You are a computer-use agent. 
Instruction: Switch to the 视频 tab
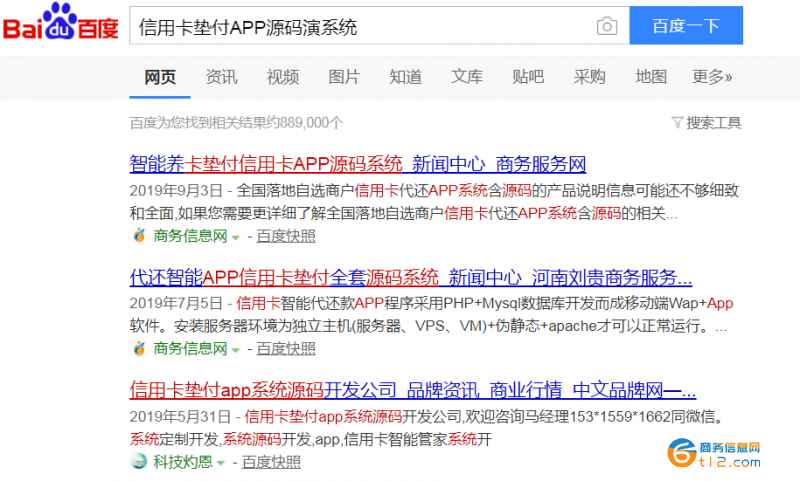pos(283,77)
